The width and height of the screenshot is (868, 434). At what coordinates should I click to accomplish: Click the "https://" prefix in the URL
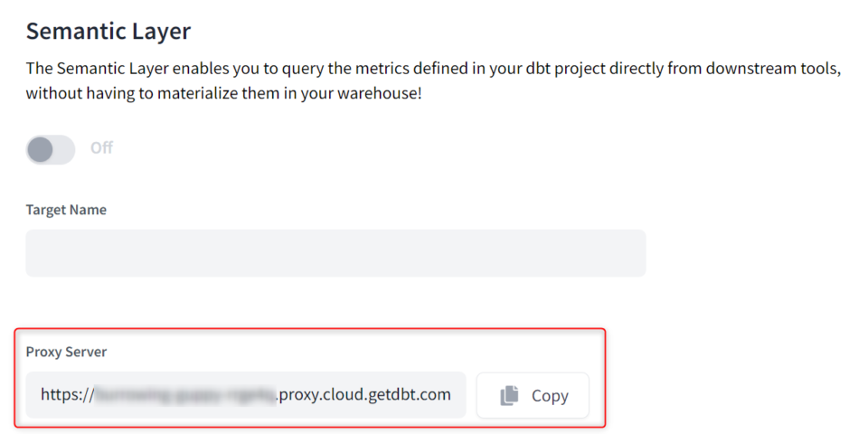click(67, 395)
